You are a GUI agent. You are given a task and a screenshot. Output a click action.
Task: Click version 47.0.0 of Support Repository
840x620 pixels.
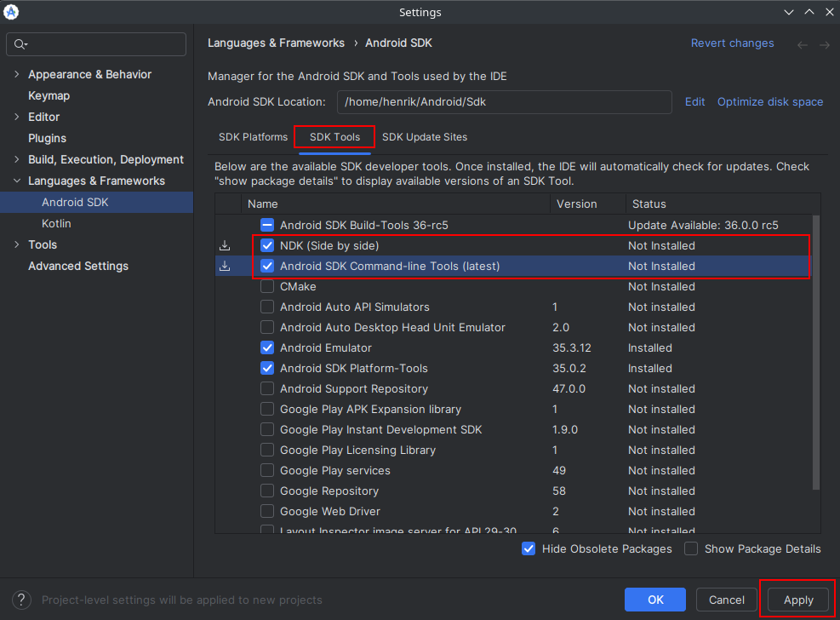click(569, 388)
